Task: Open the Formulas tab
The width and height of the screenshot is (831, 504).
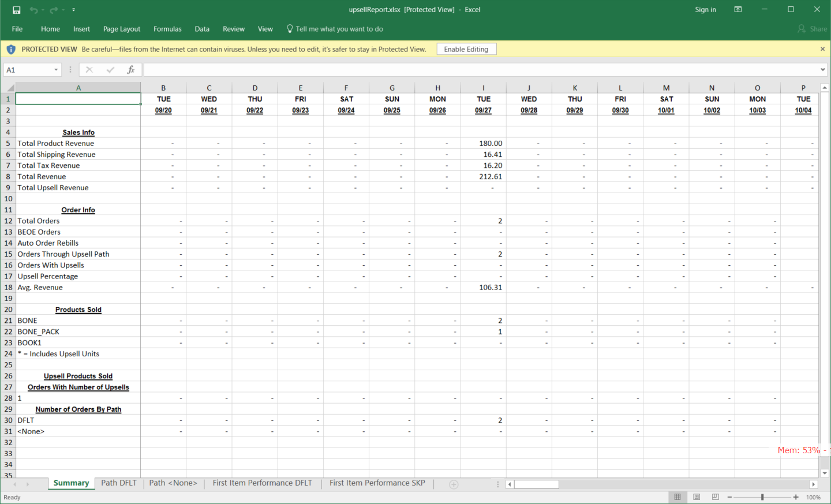Action: point(167,29)
